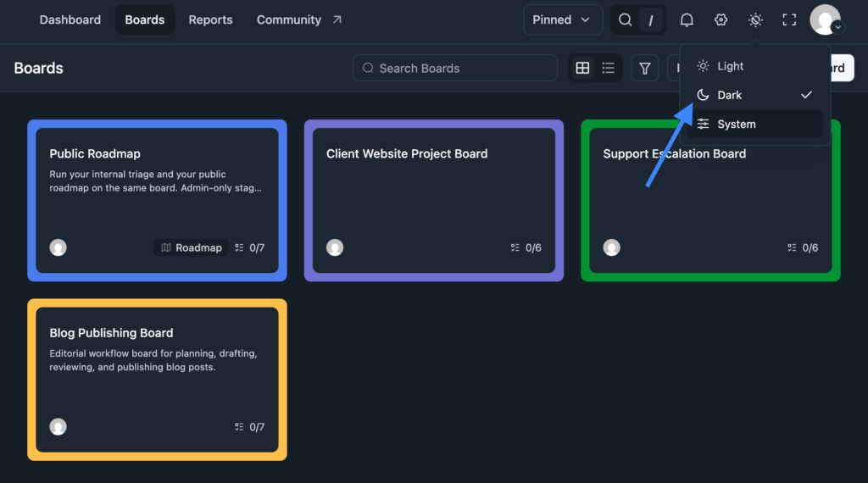Open Support Escalation Board
Image resolution: width=868 pixels, height=483 pixels.
coord(711,200)
